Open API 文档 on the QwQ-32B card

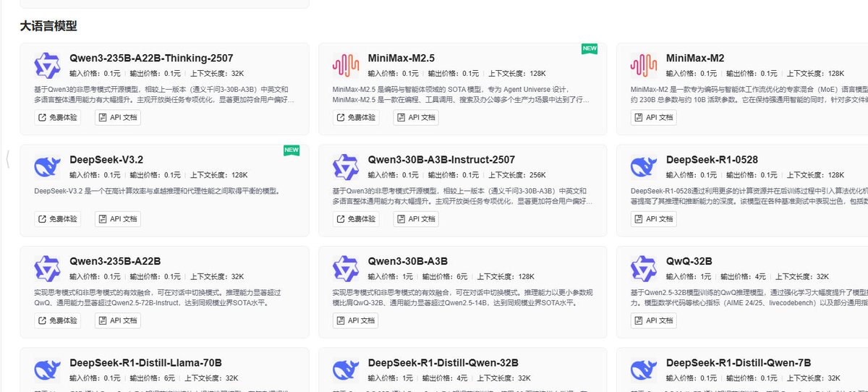click(654, 320)
